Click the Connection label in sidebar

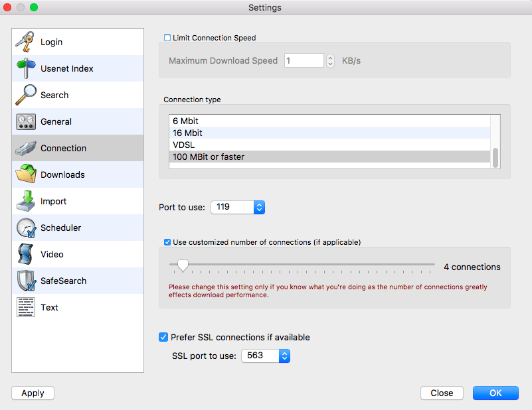click(x=64, y=148)
